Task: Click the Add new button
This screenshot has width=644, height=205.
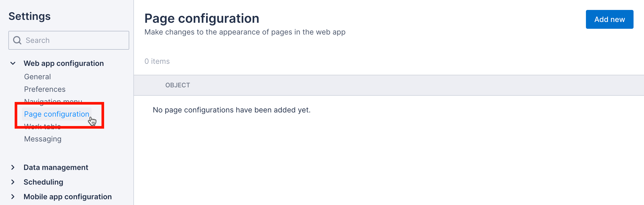Action: pyautogui.click(x=609, y=19)
